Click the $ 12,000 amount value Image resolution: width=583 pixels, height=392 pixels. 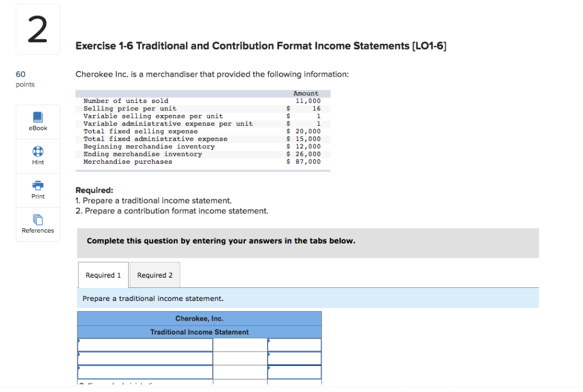[x=303, y=146]
